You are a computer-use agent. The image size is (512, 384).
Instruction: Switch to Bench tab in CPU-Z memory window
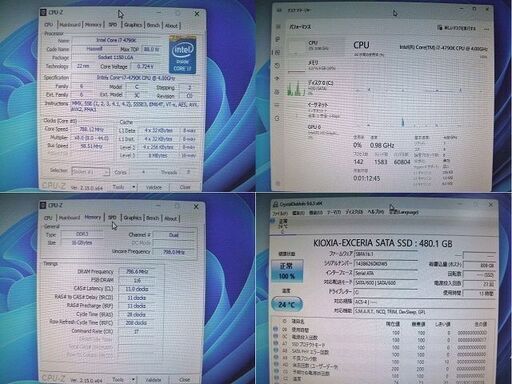pos(152,218)
